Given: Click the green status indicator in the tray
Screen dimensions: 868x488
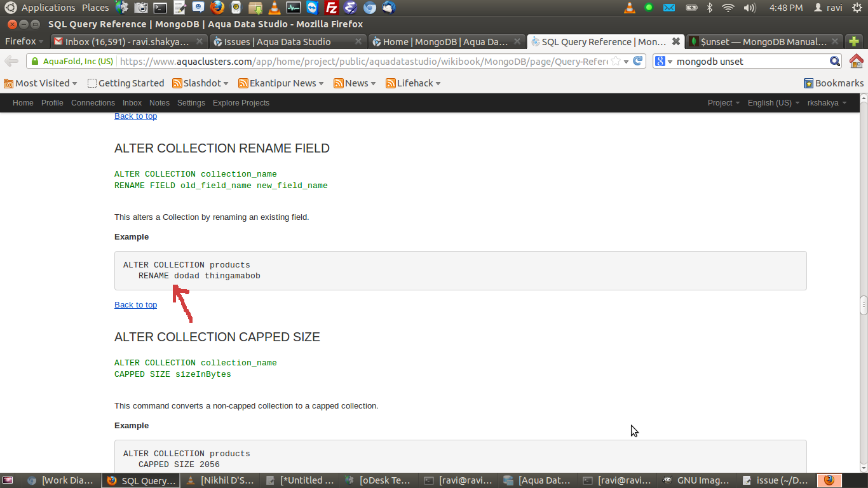Looking at the screenshot, I should pos(649,8).
